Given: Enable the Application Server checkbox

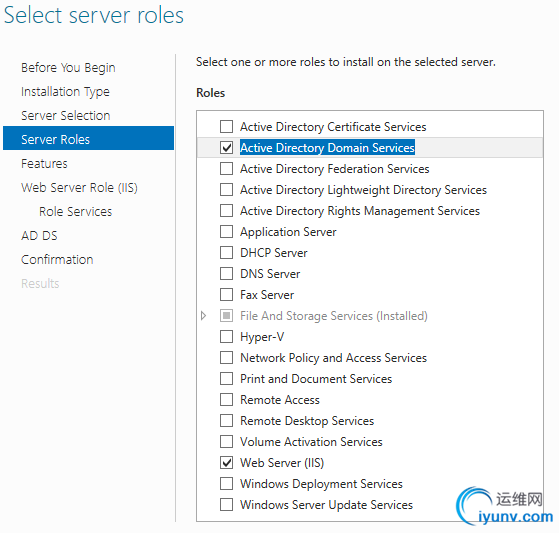Looking at the screenshot, I should 226,232.
